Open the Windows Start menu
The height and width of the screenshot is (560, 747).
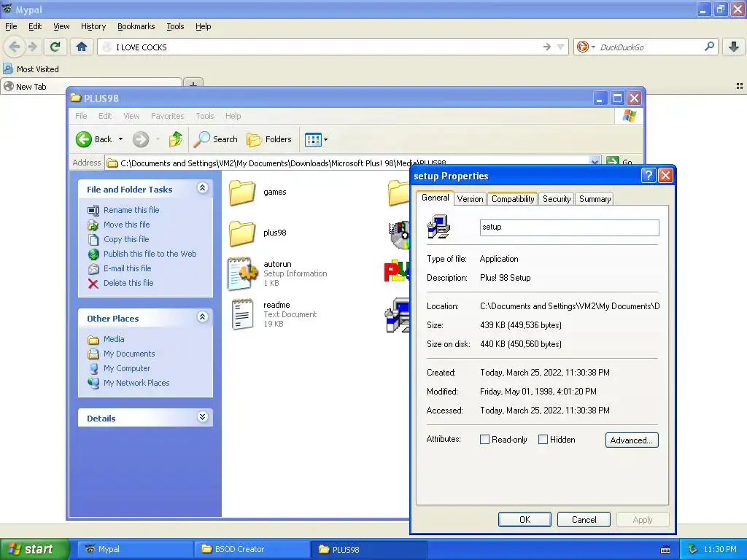(34, 549)
